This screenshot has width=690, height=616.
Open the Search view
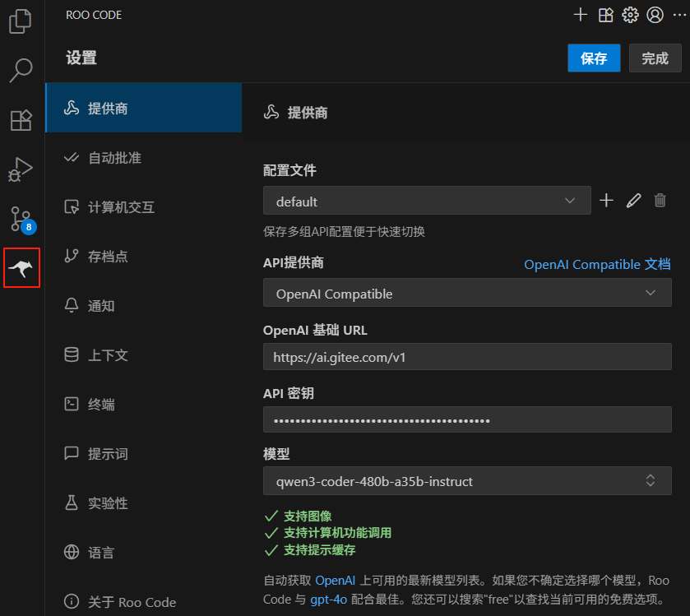pyautogui.click(x=21, y=71)
